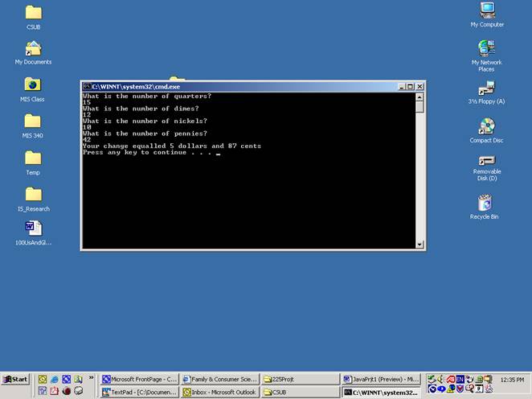The height and width of the screenshot is (399, 532).
Task: Select the 100UsAndGl... Word document icon
Action: point(33,232)
